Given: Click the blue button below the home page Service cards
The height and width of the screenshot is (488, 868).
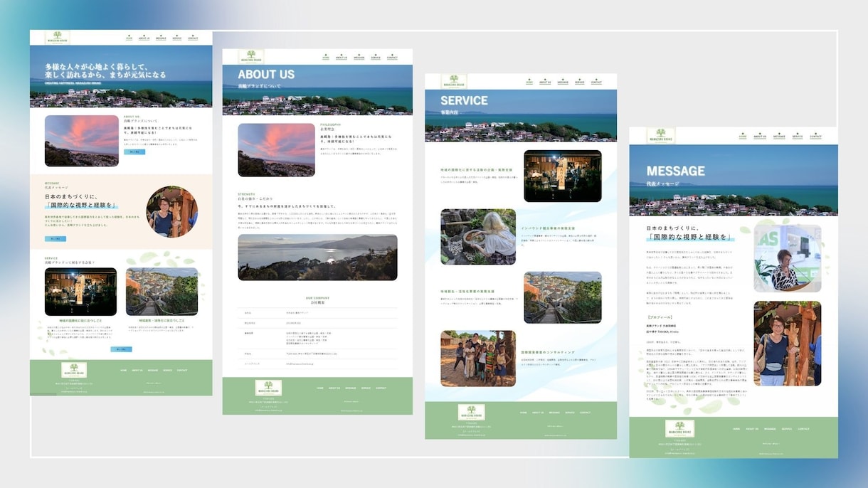Looking at the screenshot, I should 121,349.
